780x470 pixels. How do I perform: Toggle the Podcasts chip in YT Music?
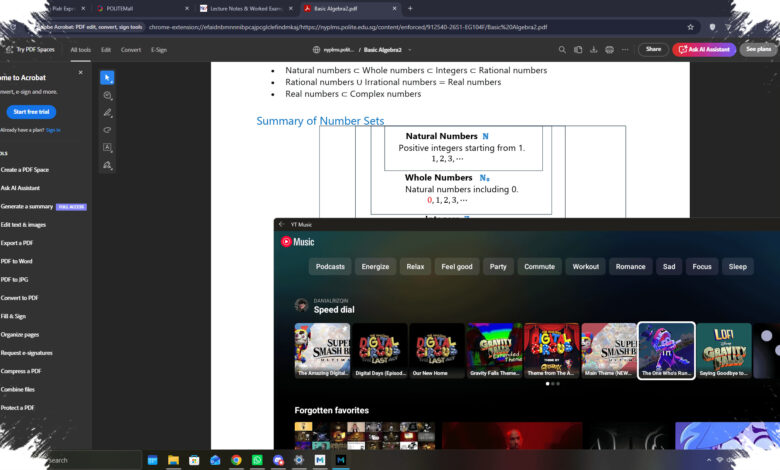tap(330, 267)
